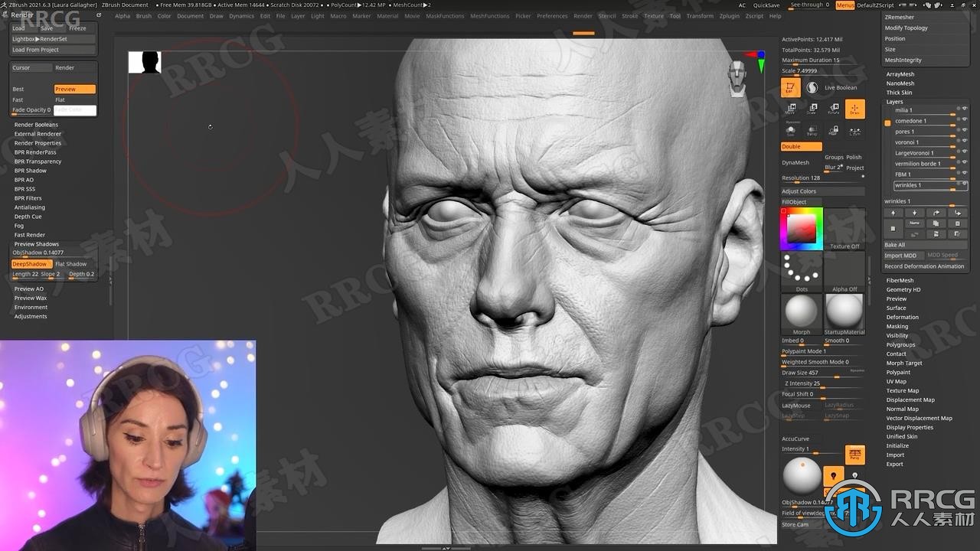Viewport: 980px width, 551px height.
Task: Click the light placement sphere preview
Action: coord(802,476)
